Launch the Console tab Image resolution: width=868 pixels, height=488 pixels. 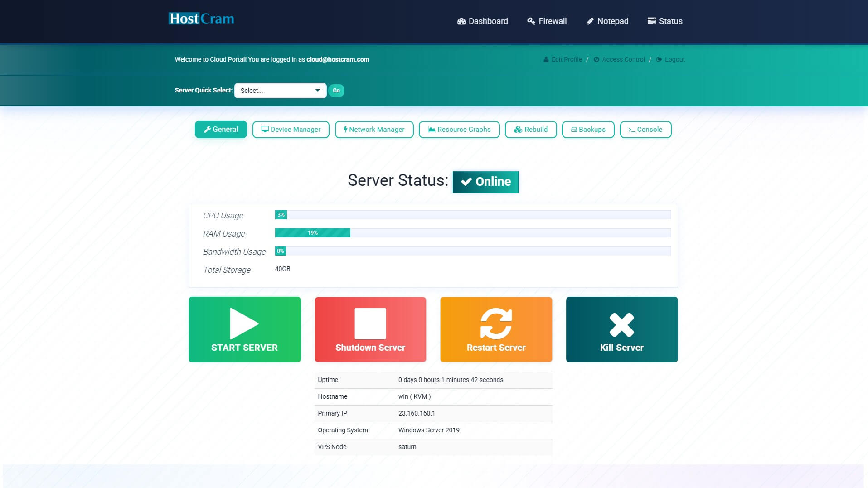pyautogui.click(x=645, y=130)
